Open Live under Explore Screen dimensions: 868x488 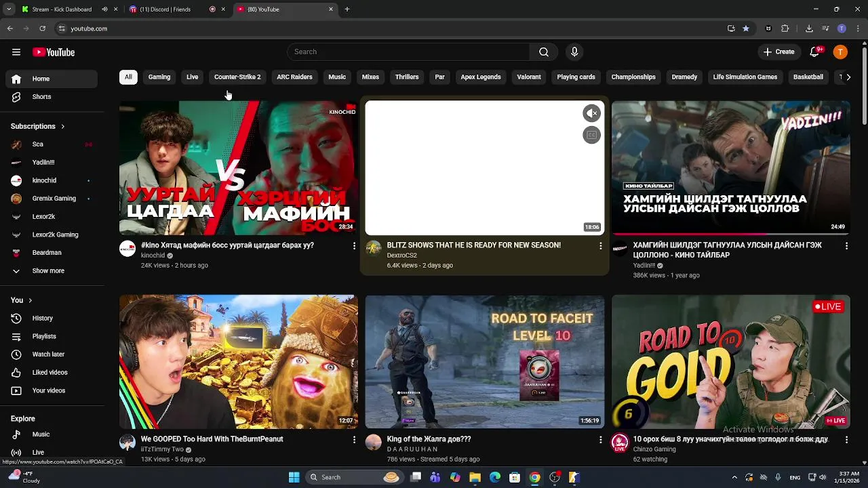point(52,452)
